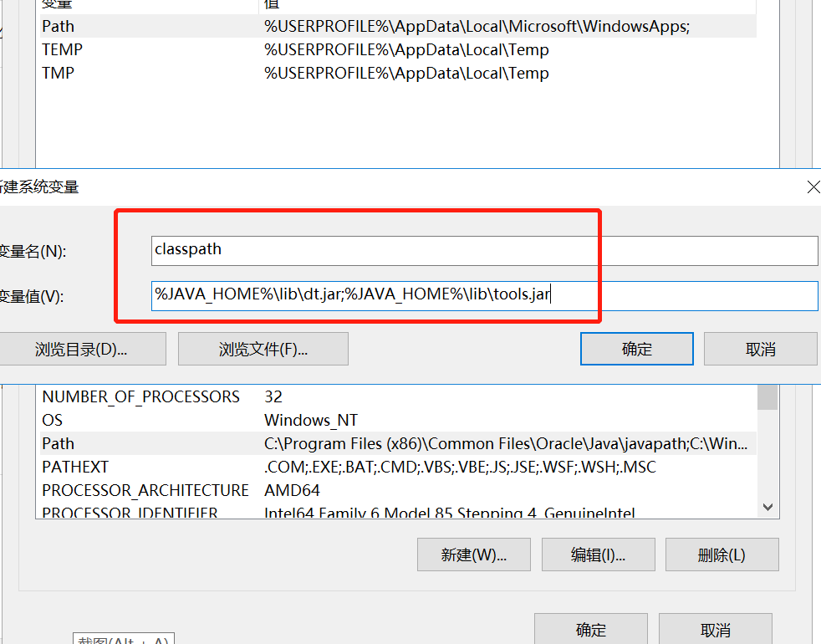Click bottom 确定 button of environment variables window
Image resolution: width=821 pixels, height=644 pixels.
pyautogui.click(x=590, y=629)
